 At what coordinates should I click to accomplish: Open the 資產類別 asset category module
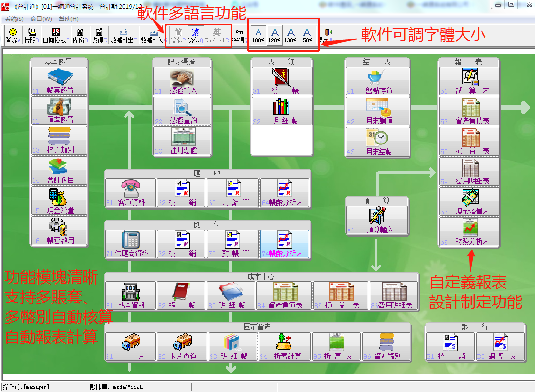(388, 346)
